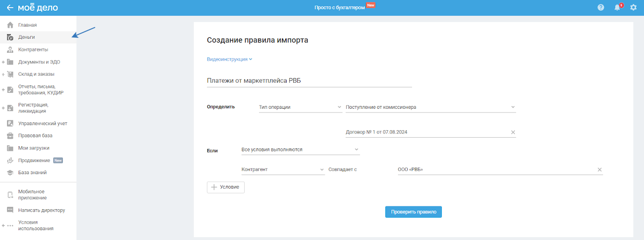Open the notifications bell
The width and height of the screenshot is (644, 240).
point(617,7)
